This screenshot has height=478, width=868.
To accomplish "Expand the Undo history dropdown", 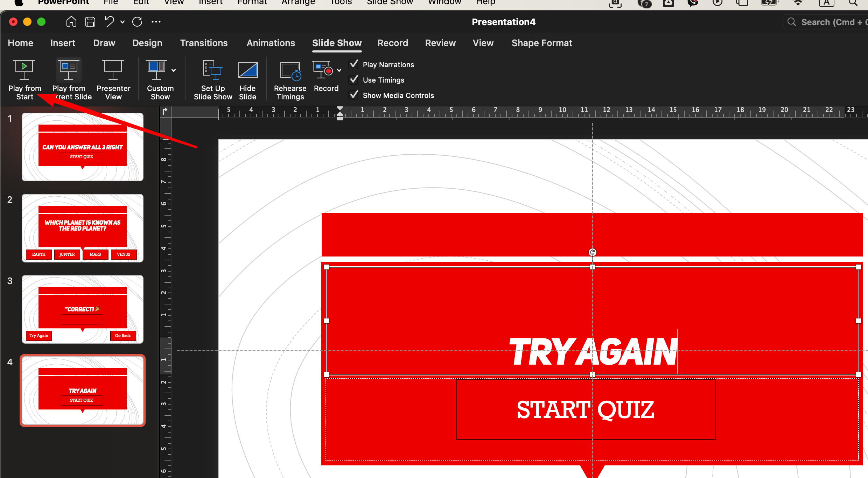I will (122, 22).
